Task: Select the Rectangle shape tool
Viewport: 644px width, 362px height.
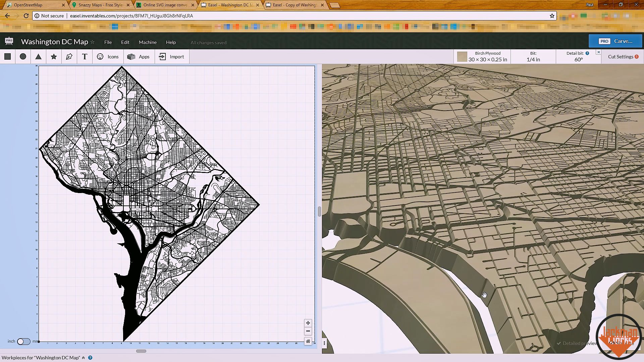Action: tap(8, 57)
